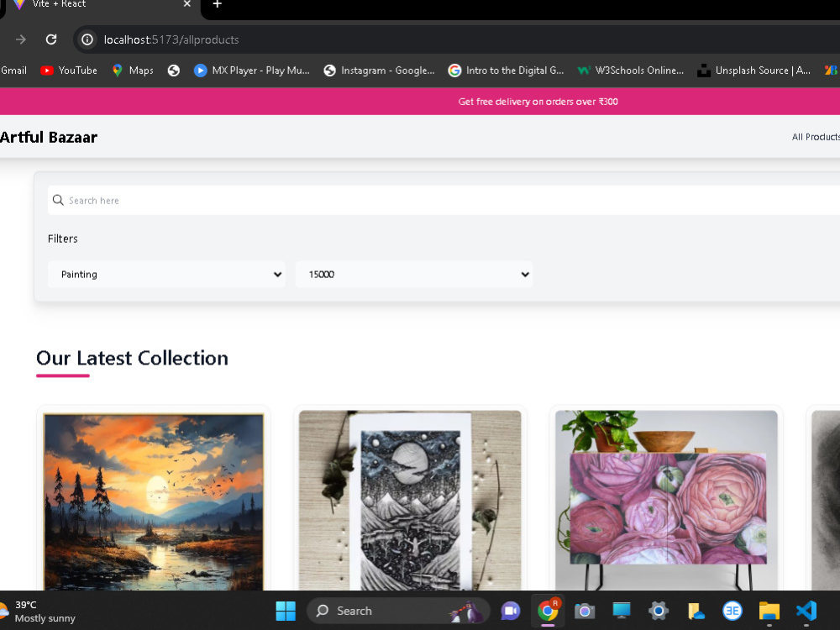Image resolution: width=840 pixels, height=630 pixels.
Task: Expand the Painting category dropdown
Action: click(x=166, y=275)
